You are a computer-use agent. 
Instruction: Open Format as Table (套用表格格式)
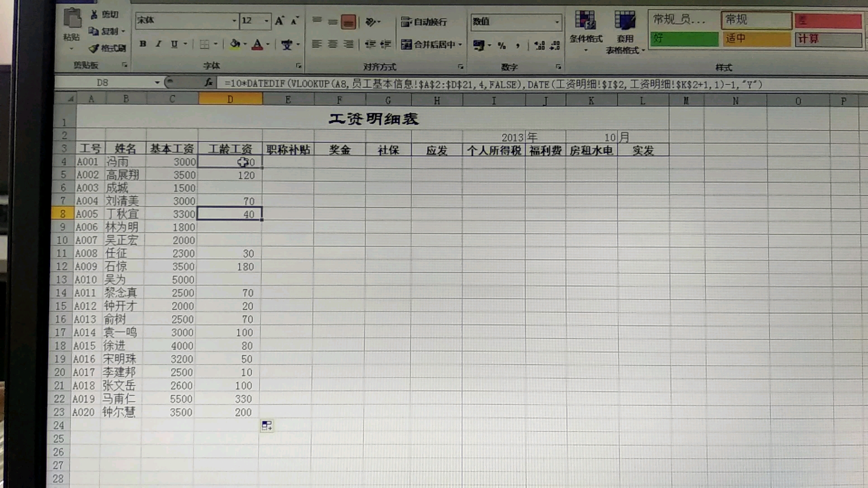625,32
